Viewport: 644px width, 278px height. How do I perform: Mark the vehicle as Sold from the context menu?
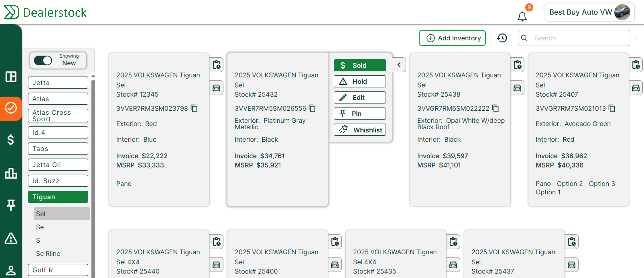(x=359, y=65)
